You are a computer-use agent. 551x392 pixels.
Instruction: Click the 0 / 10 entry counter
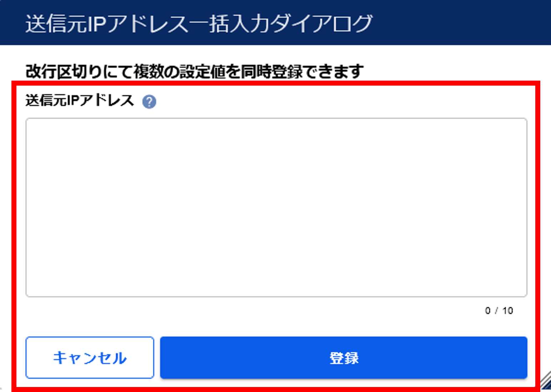coord(499,311)
